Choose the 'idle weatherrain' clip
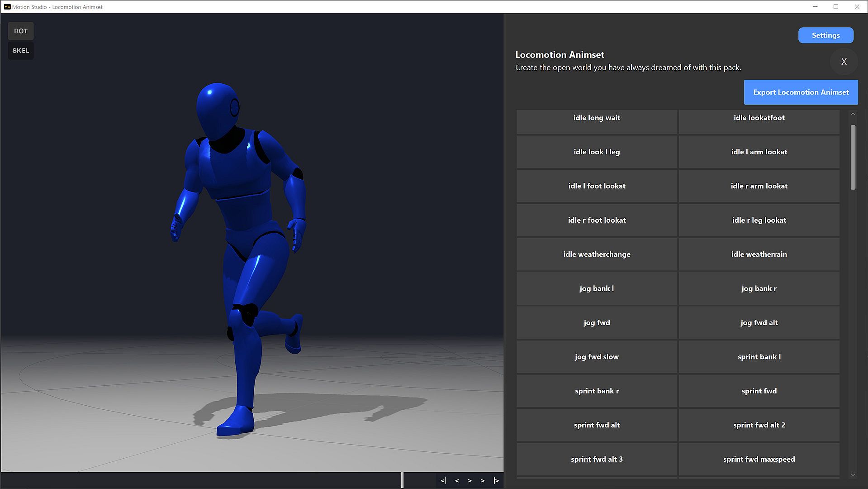Viewport: 868px width, 489px height. [759, 254]
